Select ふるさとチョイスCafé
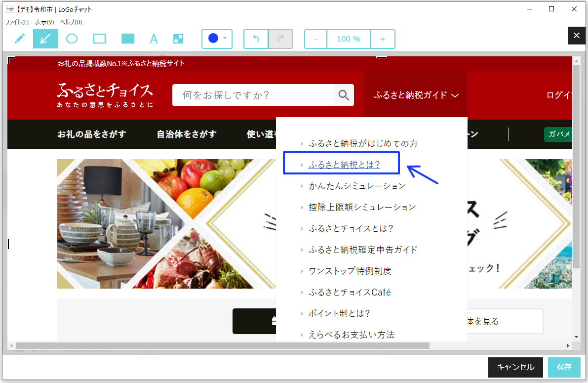Screen dimensions: 588x383 coord(350,292)
